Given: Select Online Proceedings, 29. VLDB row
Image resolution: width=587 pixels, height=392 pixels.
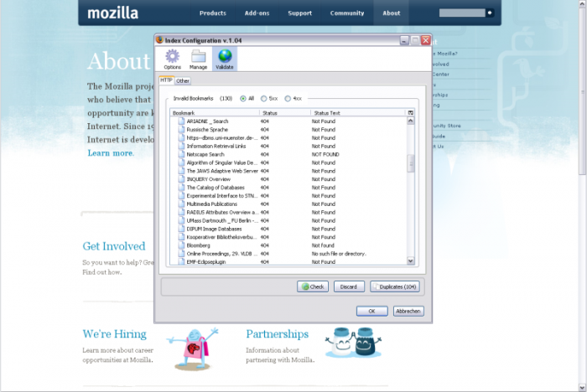Looking at the screenshot, I should pyautogui.click(x=288, y=254).
